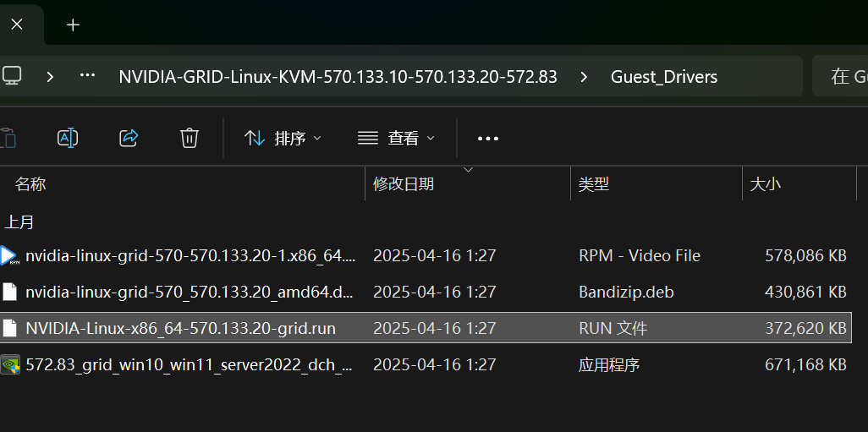
Task: Open the 排序 sort dropdown
Action: [283, 138]
